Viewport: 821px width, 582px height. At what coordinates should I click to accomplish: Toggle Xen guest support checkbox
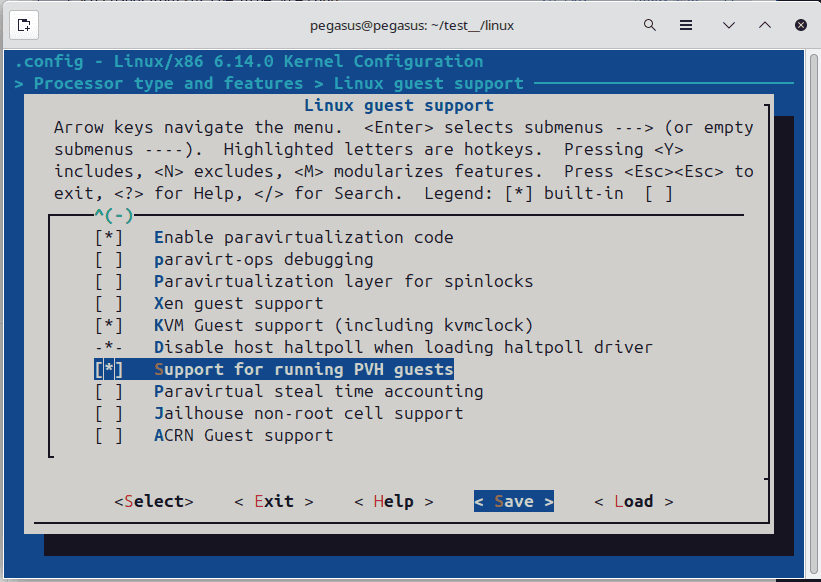(109, 303)
